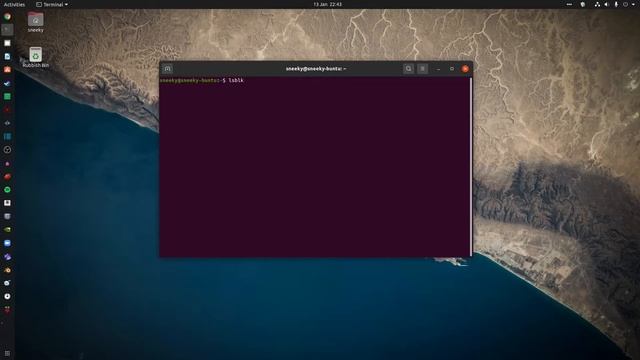Click the small dark red dock icon below the green square
The height and width of the screenshot is (360, 640).
coord(7,110)
